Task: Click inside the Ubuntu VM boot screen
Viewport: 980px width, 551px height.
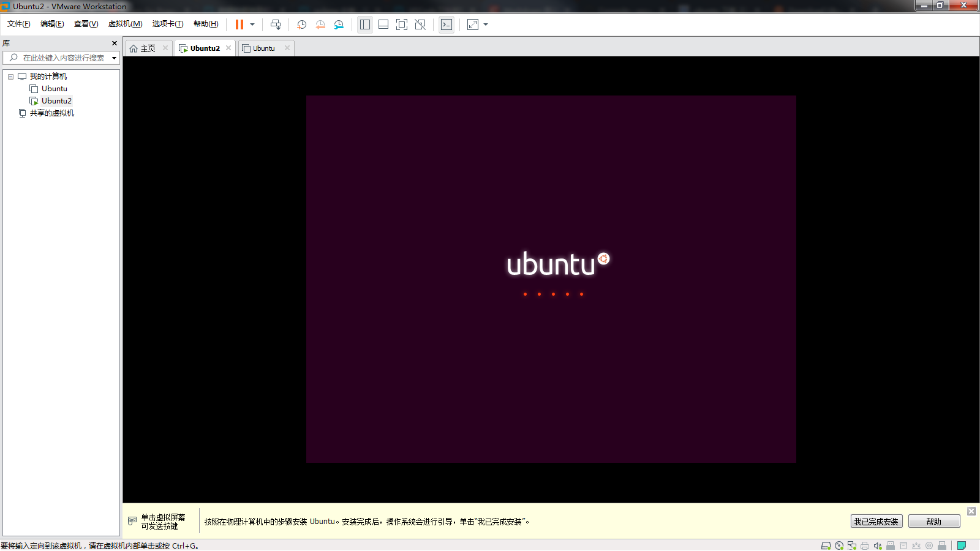Action: (x=551, y=279)
